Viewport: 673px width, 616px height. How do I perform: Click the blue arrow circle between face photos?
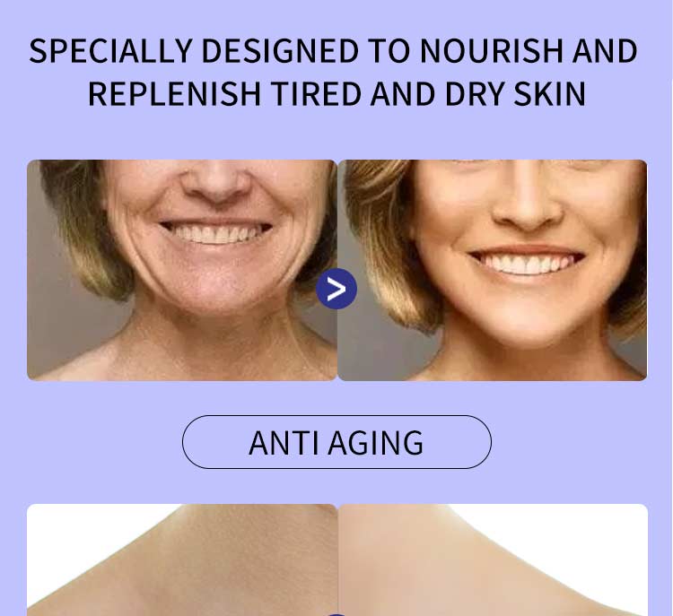336,289
